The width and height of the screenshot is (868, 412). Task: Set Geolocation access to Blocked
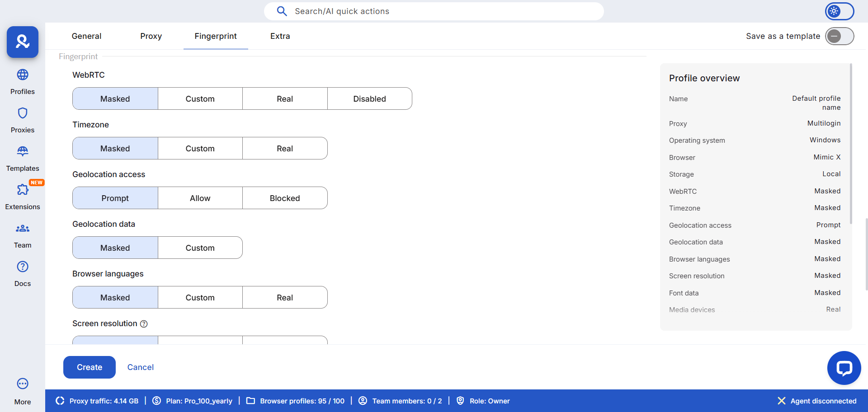coord(284,198)
